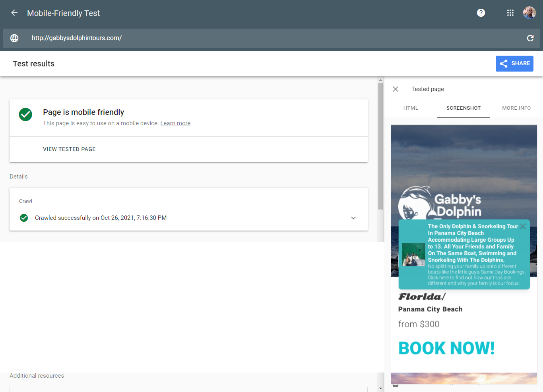Screen dimensions: 543x392
Task: Click the 'Mobile-Friendly Test' title
Action: pos(64,13)
